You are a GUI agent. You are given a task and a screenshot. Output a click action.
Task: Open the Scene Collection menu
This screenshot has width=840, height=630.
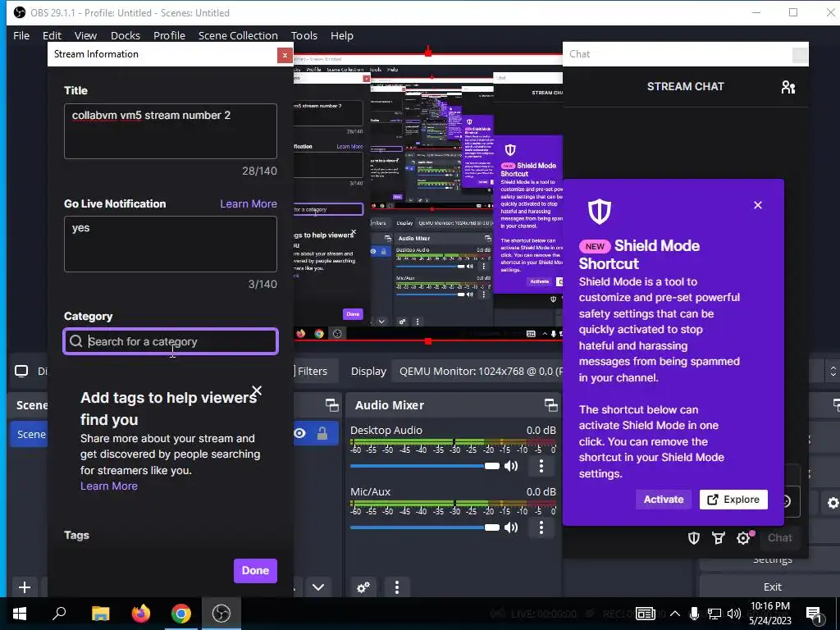(238, 35)
